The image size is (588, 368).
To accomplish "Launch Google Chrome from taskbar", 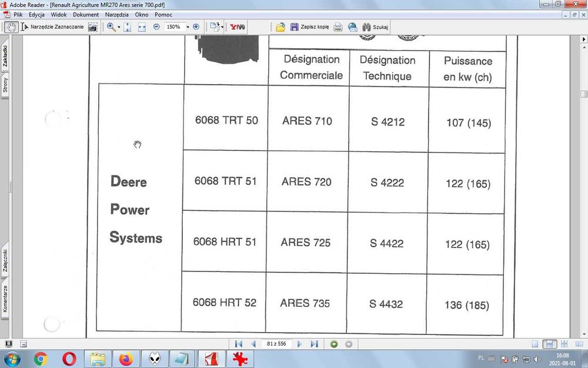I will 41,359.
